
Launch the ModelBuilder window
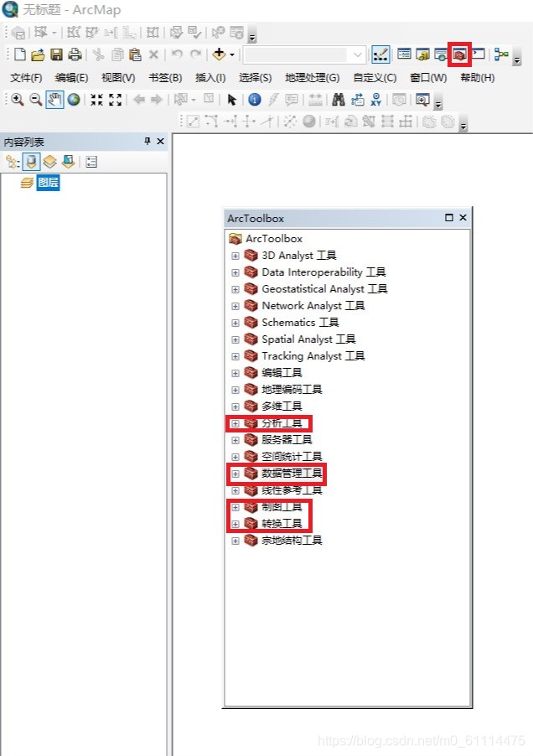pos(502,54)
